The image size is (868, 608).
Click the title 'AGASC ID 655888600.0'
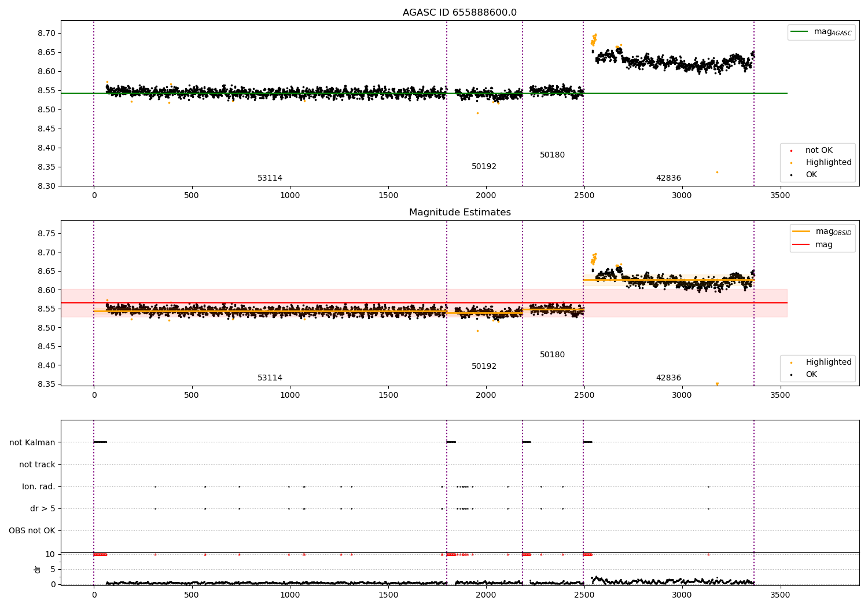click(459, 13)
